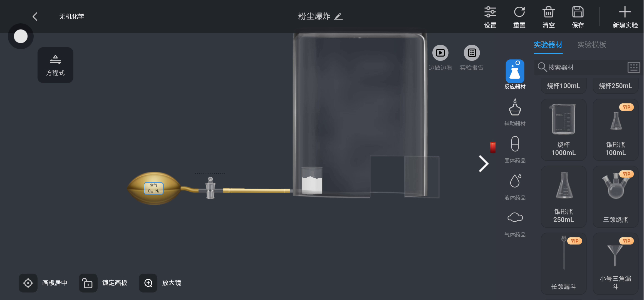Create a new experiment with 新建实验

point(625,17)
